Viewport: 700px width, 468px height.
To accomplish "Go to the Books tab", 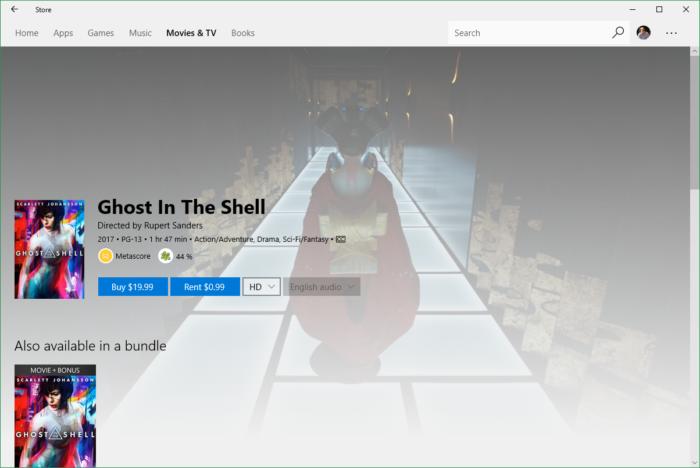I will tap(243, 33).
